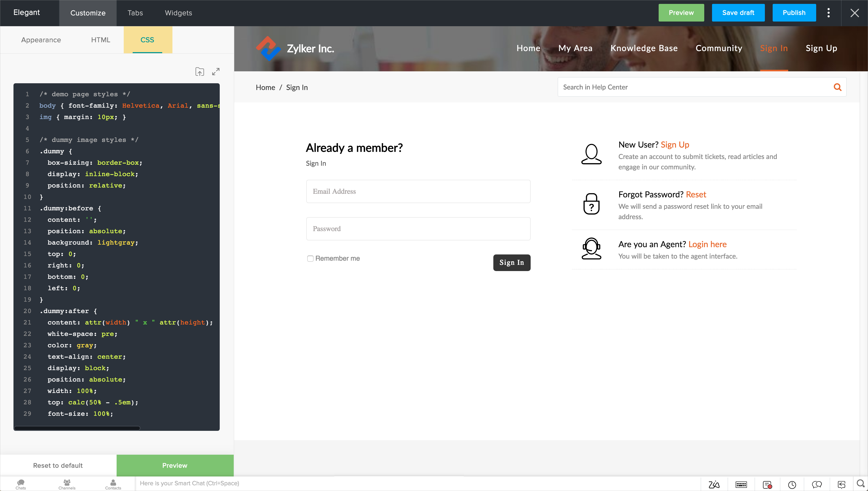Image resolution: width=868 pixels, height=491 pixels.
Task: Switch to the Appearance tab
Action: (41, 40)
